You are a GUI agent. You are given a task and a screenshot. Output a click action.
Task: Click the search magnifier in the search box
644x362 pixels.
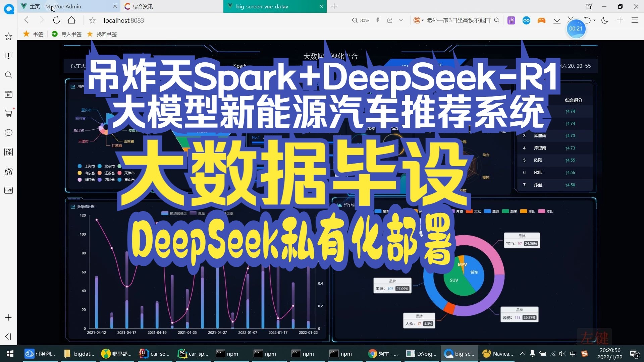click(x=497, y=20)
